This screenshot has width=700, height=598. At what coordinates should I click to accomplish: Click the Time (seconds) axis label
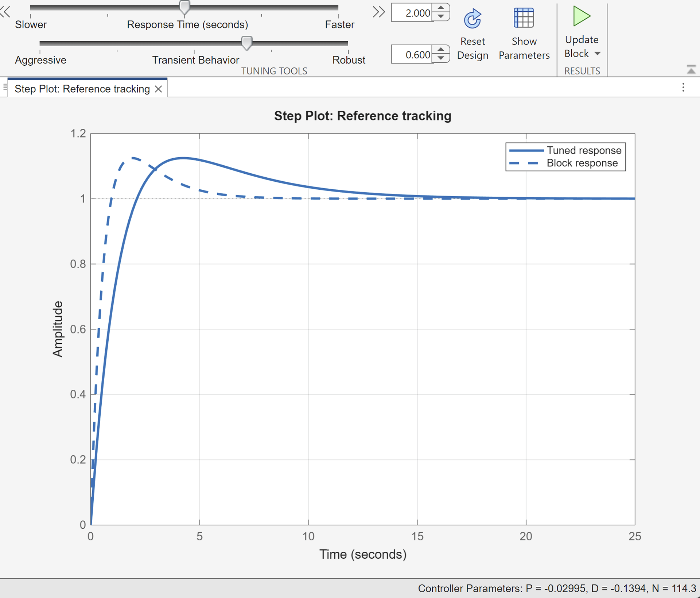coord(363,554)
